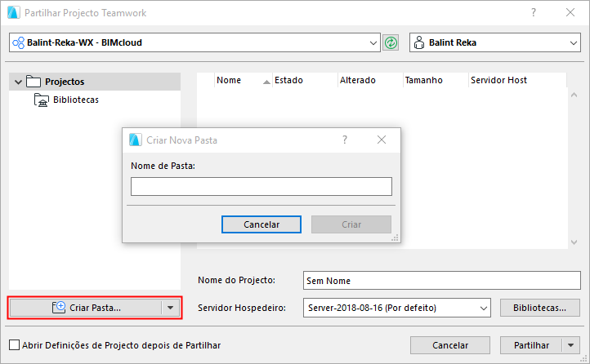590x364 pixels.
Task: Open the Servidor Hospedeiro dropdown
Action: tap(484, 308)
